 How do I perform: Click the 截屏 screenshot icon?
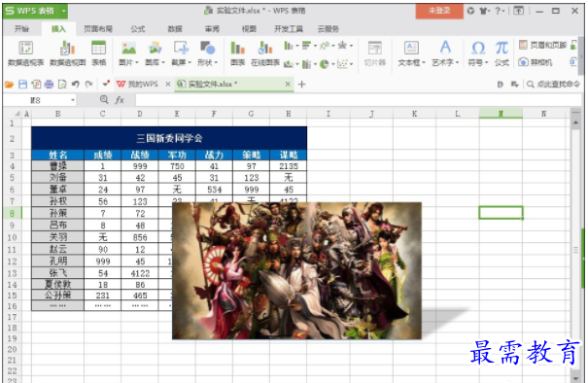181,49
